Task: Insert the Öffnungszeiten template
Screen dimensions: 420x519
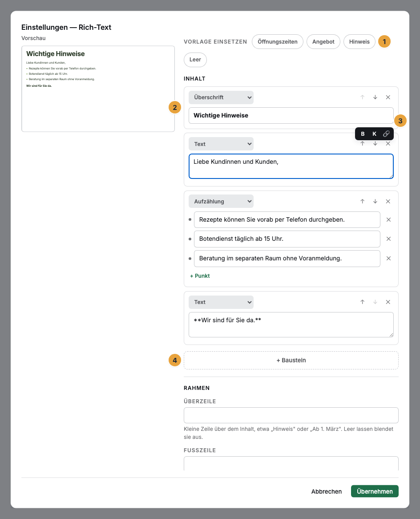Action: pyautogui.click(x=277, y=42)
